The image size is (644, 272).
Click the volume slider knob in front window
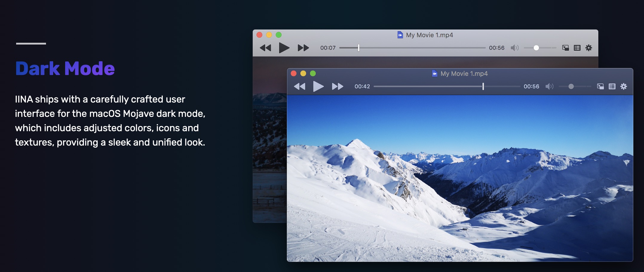click(571, 86)
